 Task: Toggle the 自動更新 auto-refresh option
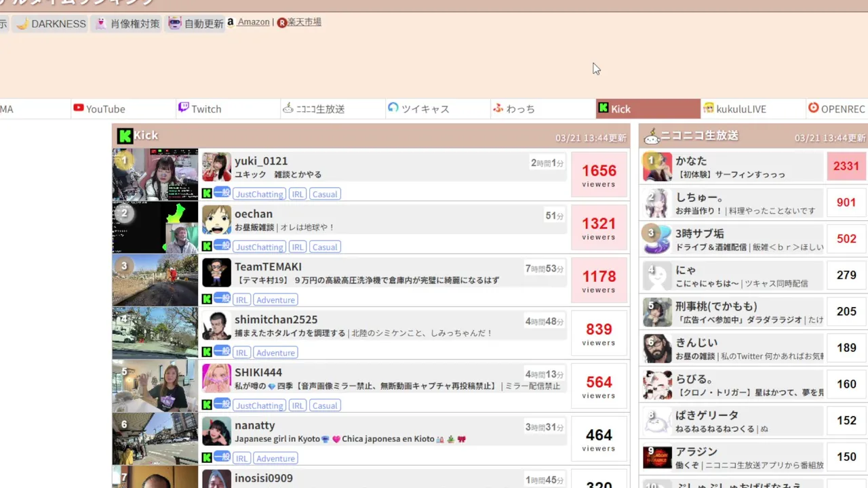tap(195, 24)
